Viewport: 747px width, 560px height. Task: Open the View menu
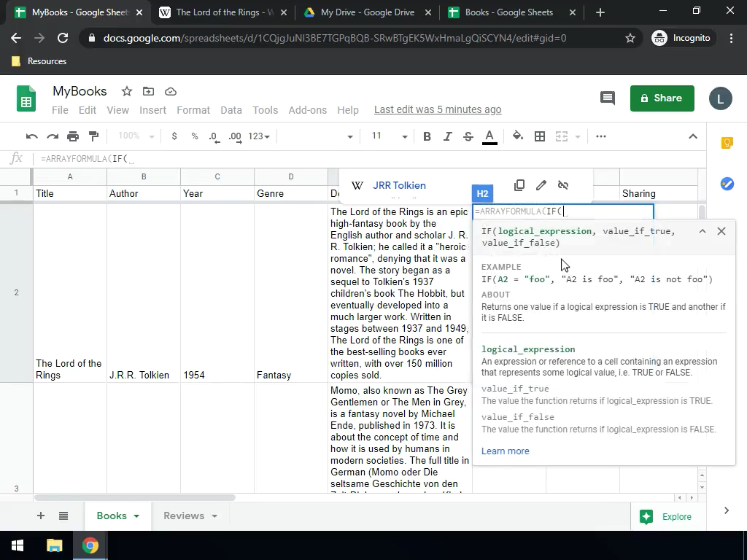click(117, 110)
